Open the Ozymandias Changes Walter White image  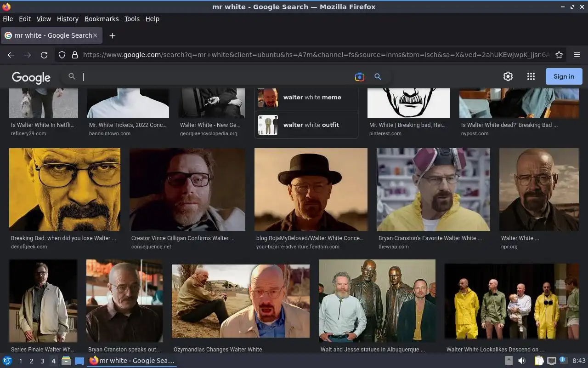[241, 301]
